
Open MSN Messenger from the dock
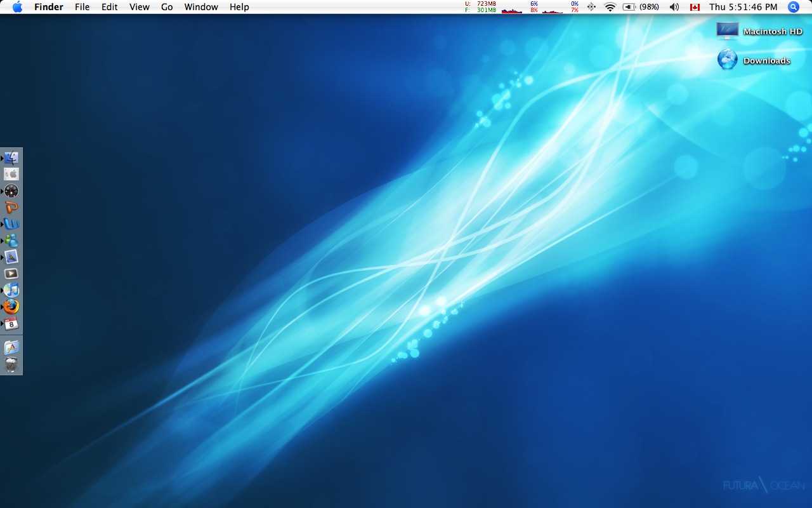tap(11, 241)
